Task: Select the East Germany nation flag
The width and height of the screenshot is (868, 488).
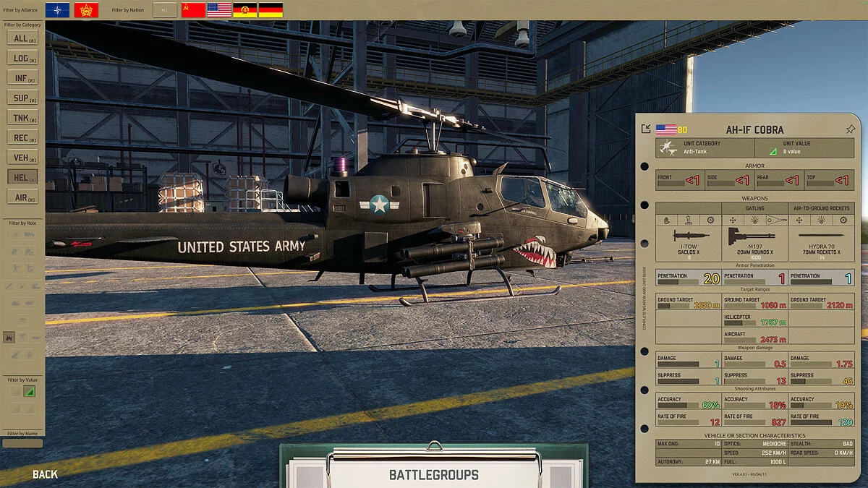Action: 244,10
